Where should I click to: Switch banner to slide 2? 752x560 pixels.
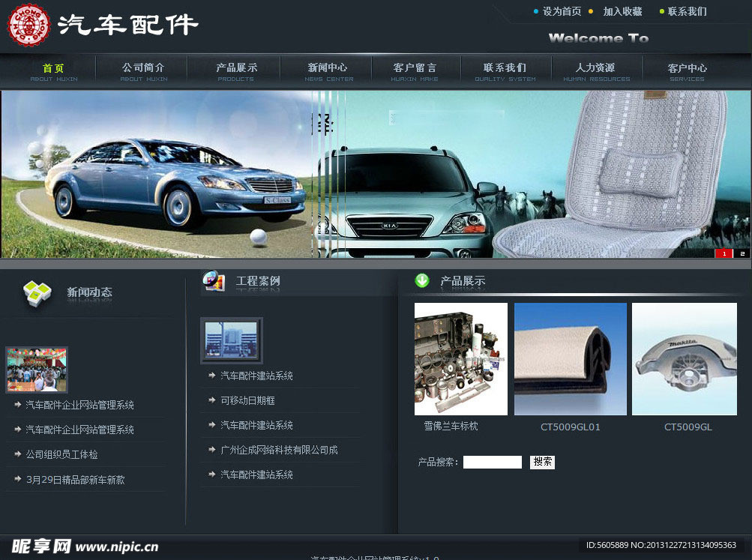click(x=742, y=253)
